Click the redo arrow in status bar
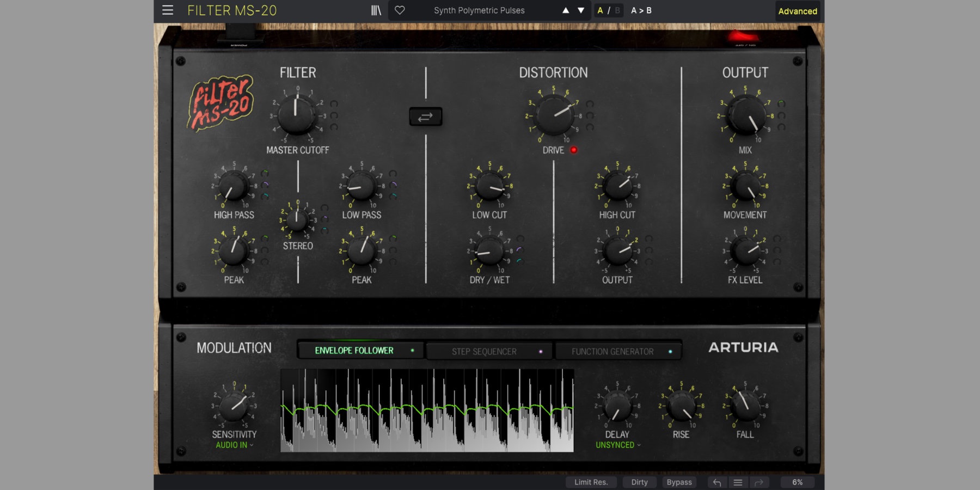Viewport: 980px width, 490px height. [758, 482]
